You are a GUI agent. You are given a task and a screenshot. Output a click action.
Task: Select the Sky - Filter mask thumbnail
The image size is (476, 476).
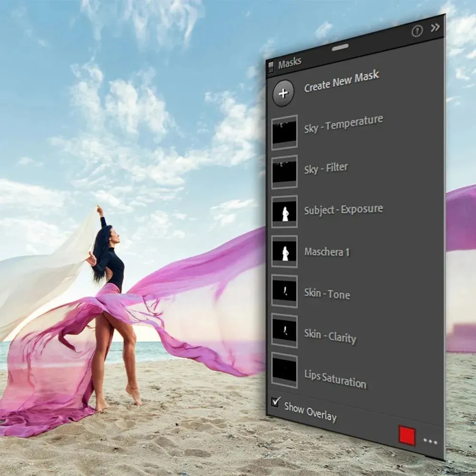[x=284, y=172]
